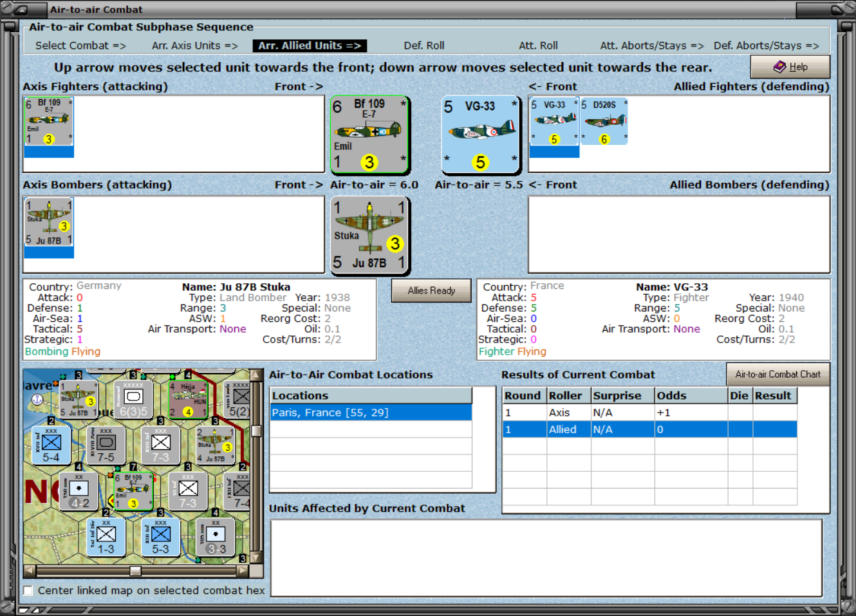Click the XXXXX 6(3)5 headquarters counter on the map

133,399
